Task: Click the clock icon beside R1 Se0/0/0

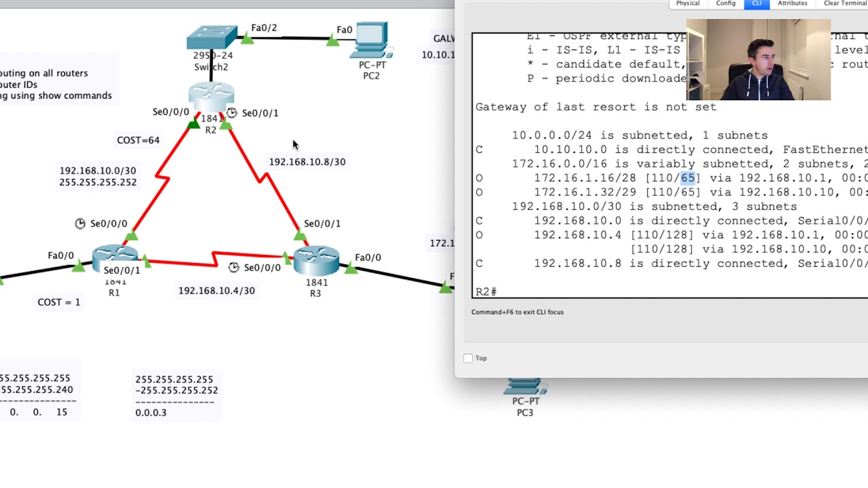Action: (x=80, y=223)
